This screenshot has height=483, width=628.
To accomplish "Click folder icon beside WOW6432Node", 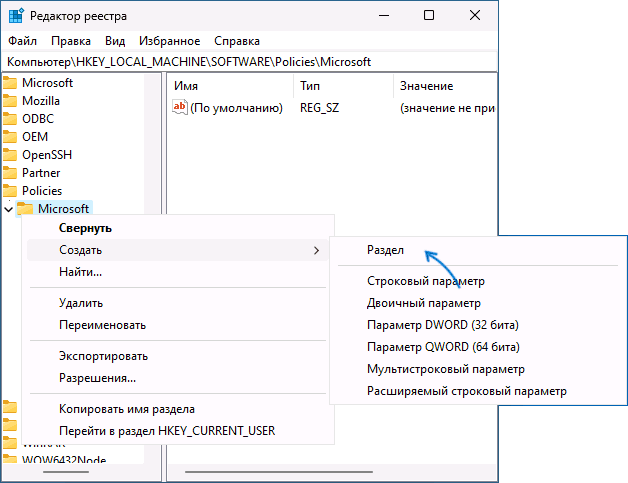I will pos(10,459).
